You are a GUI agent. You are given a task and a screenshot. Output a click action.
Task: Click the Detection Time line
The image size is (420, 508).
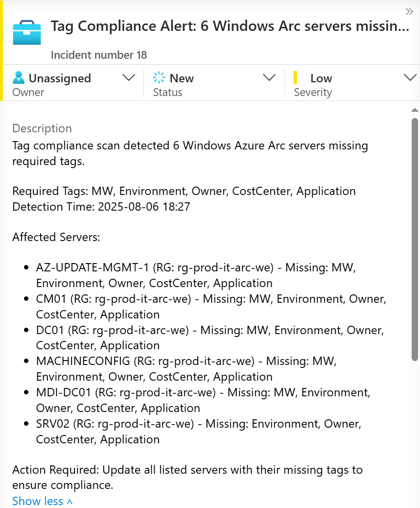(101, 207)
